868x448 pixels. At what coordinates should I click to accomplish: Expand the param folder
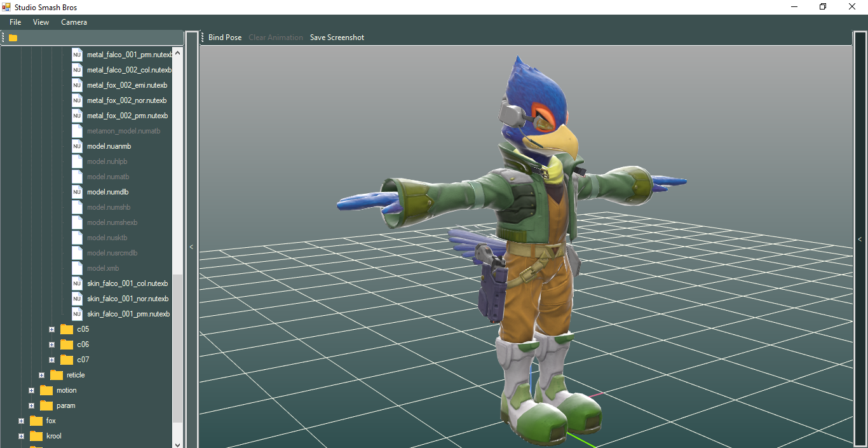(x=31, y=405)
